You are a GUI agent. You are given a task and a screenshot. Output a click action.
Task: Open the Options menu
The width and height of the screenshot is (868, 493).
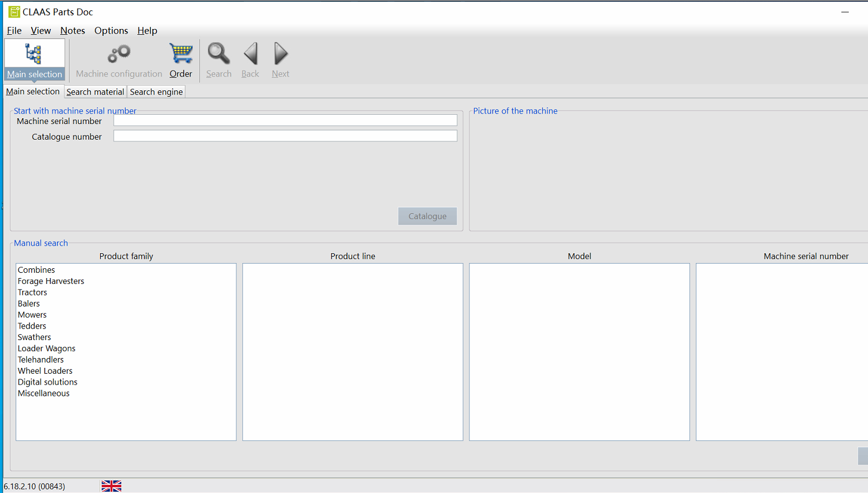[x=111, y=31]
